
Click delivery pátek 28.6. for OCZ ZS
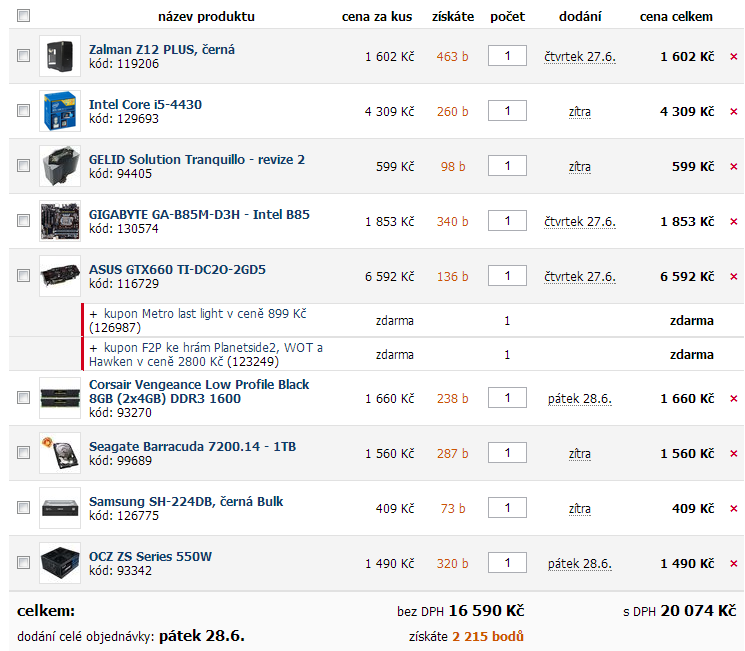click(580, 564)
